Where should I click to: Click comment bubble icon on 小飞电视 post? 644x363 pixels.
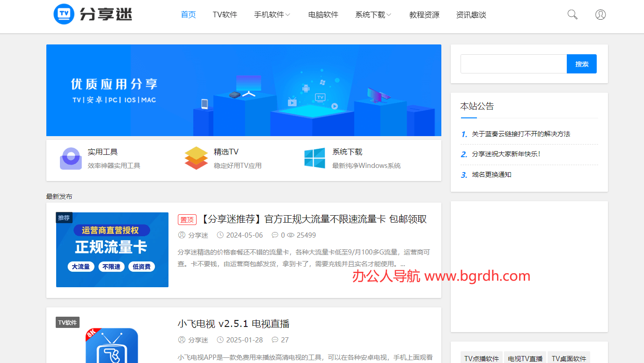tap(275, 340)
